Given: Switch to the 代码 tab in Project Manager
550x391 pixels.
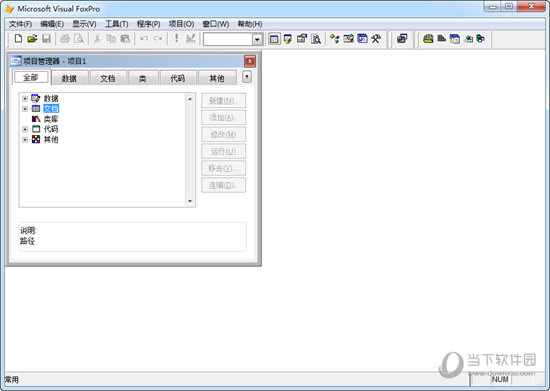Looking at the screenshot, I should coord(177,78).
